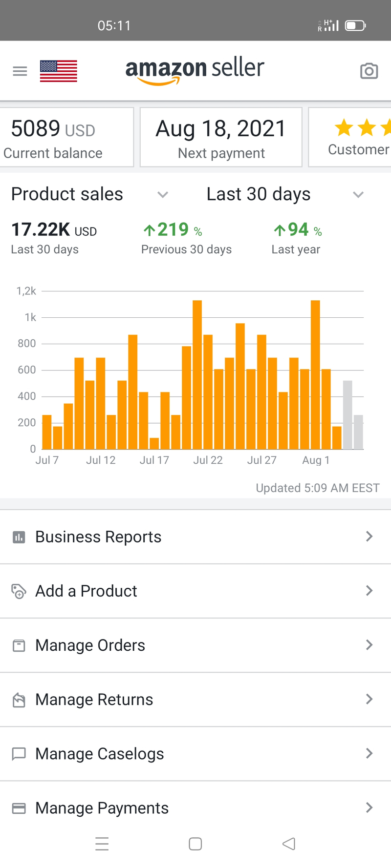This screenshot has width=391, height=868.
Task: Tap the Manage Payments card icon
Action: tap(19, 808)
